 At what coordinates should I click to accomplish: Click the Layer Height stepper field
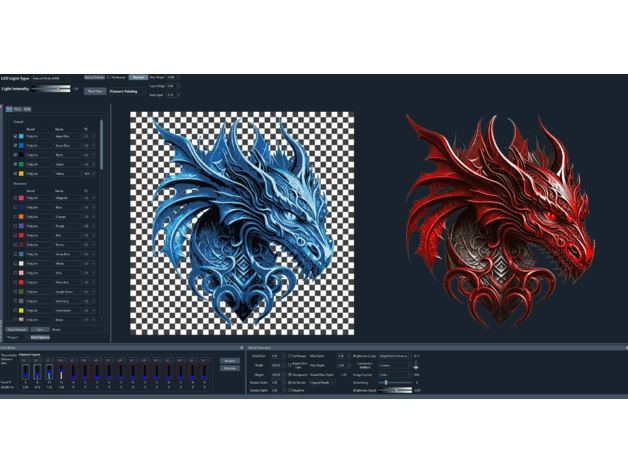pos(173,86)
